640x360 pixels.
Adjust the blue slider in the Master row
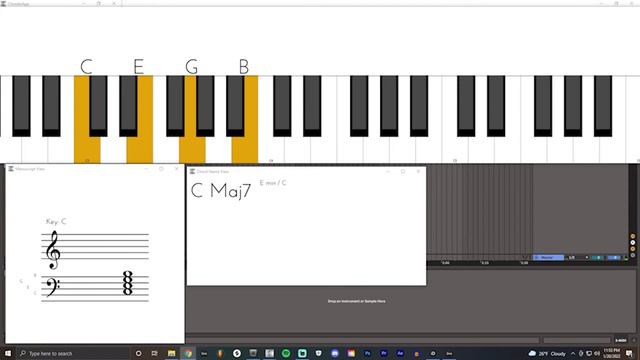coord(614,258)
